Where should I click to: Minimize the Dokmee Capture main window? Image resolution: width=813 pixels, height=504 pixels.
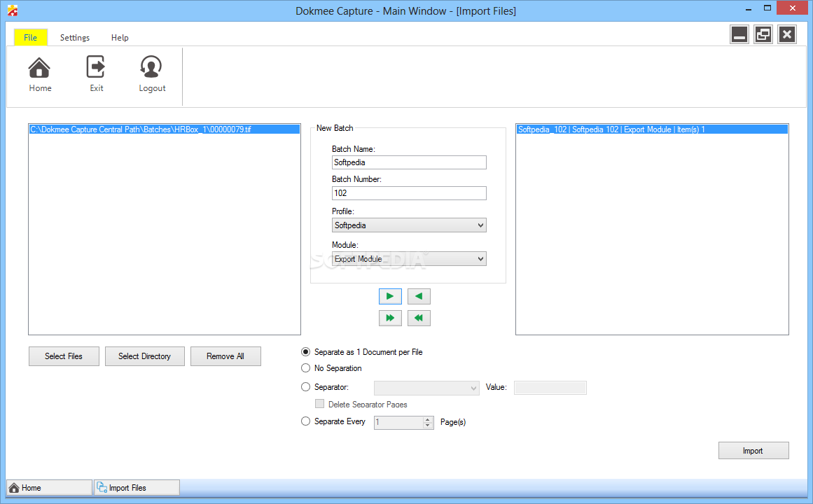pos(749,9)
